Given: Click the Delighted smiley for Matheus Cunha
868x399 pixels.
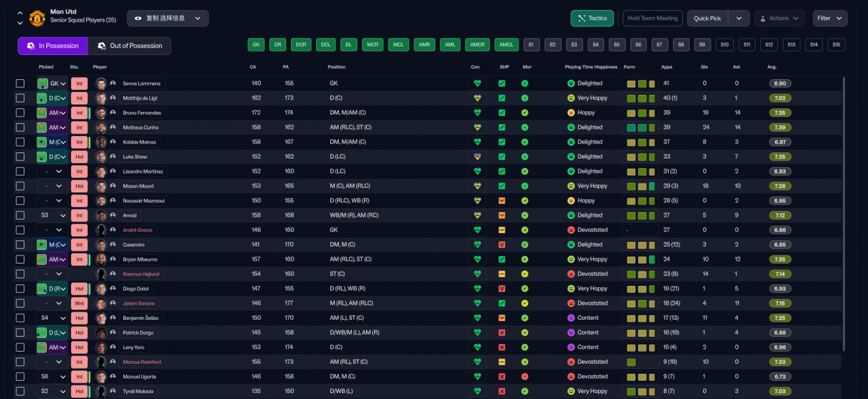Looking at the screenshot, I should (571, 127).
